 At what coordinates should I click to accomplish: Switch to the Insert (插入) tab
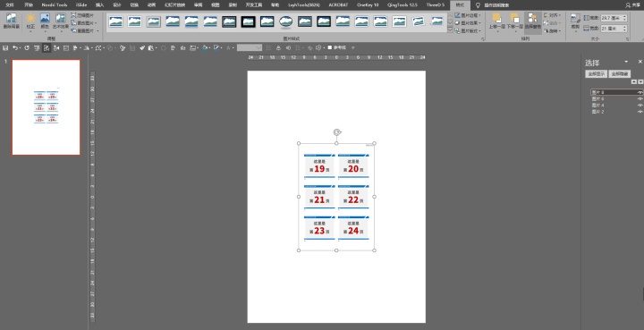[100, 5]
